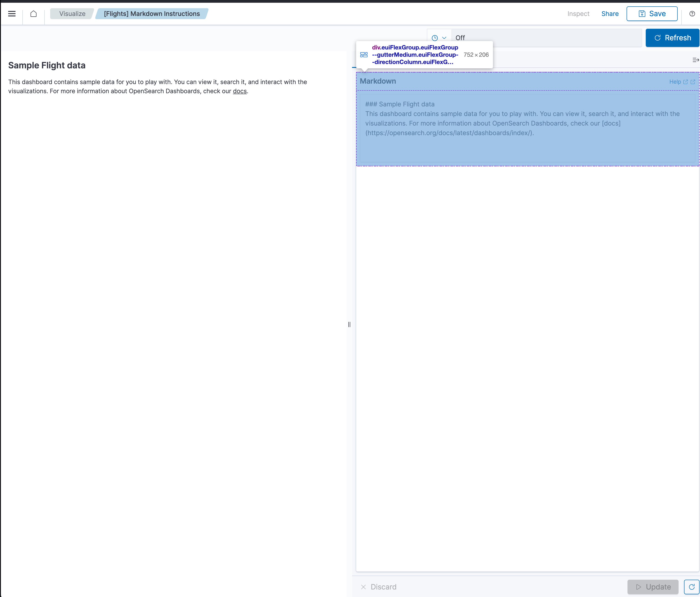Toggle the auto-refresh icon bottom right
This screenshot has width=700, height=597.
[x=692, y=587]
